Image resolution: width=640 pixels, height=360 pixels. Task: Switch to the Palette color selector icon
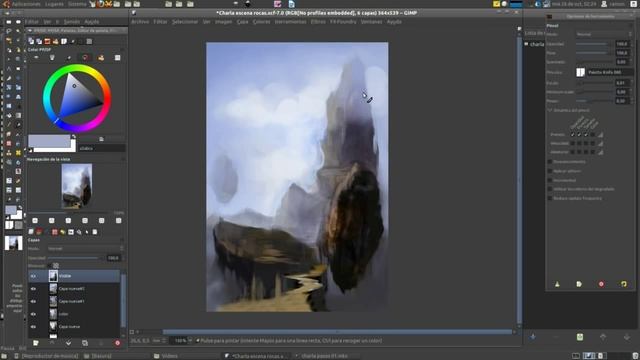coord(101,58)
